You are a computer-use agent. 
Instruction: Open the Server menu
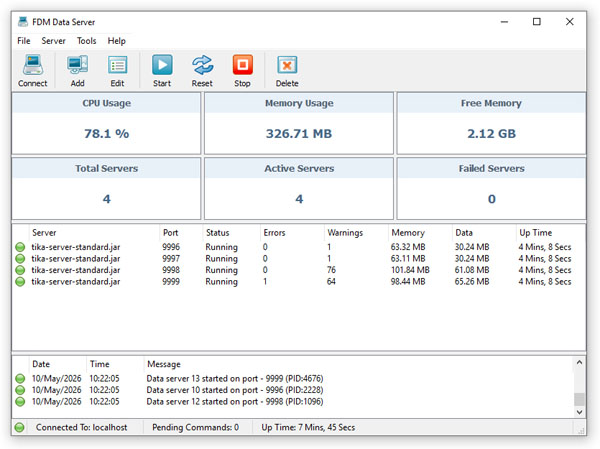tap(54, 41)
